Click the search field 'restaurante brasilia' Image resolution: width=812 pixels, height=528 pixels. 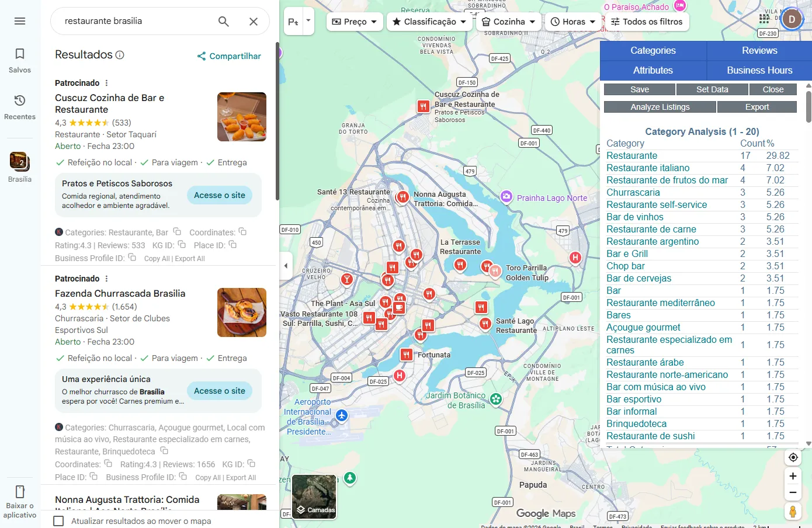tap(134, 21)
